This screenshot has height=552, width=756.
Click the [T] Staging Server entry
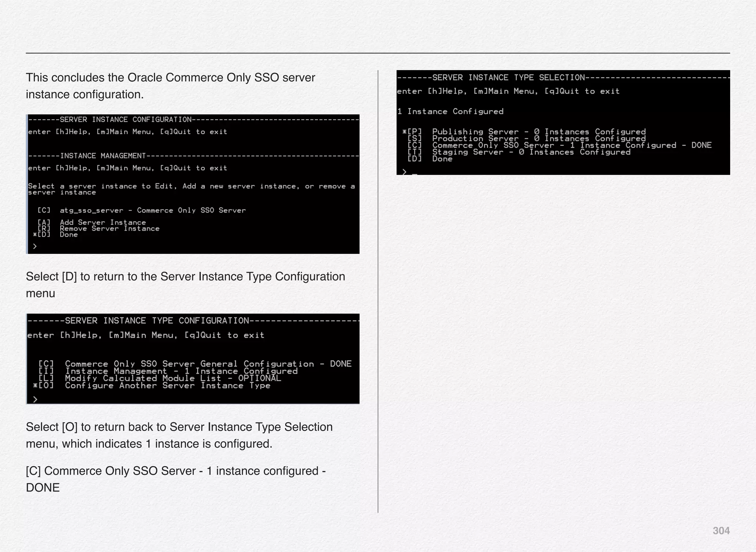click(x=519, y=152)
